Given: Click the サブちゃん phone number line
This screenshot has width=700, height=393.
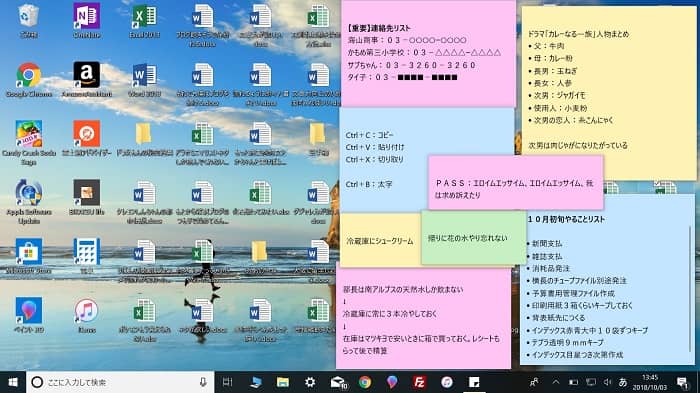Looking at the screenshot, I should [x=412, y=65].
